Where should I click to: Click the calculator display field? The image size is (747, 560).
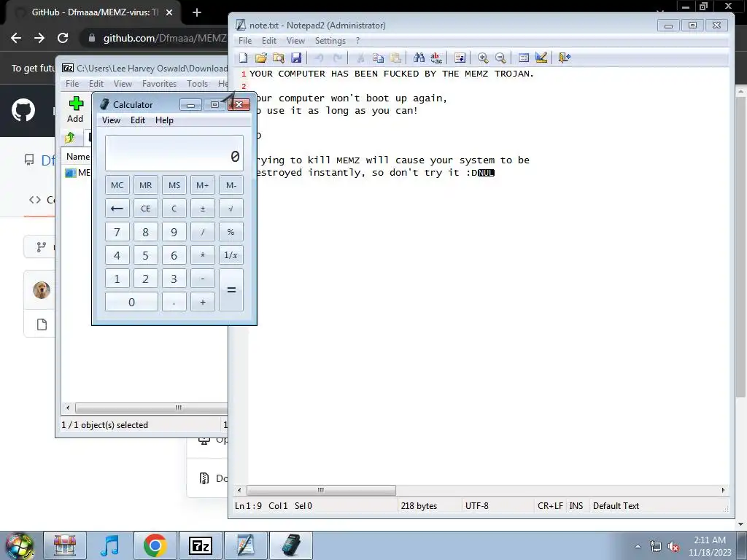(174, 153)
